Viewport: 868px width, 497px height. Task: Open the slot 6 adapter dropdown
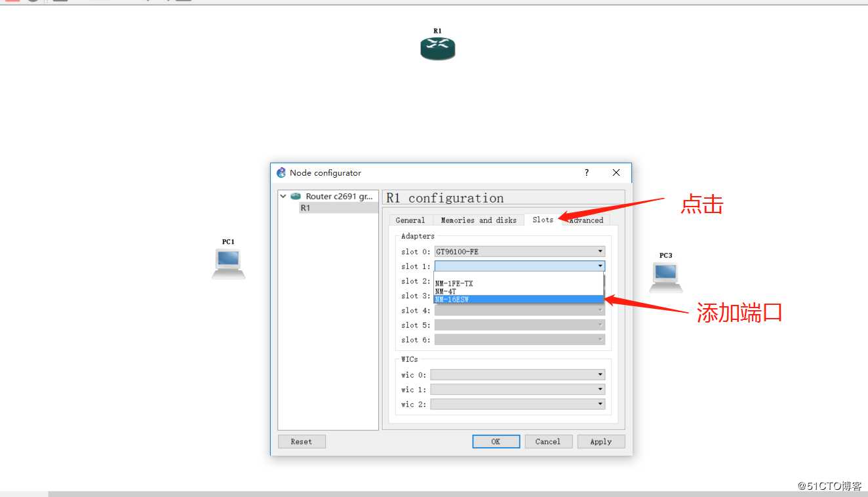point(520,340)
